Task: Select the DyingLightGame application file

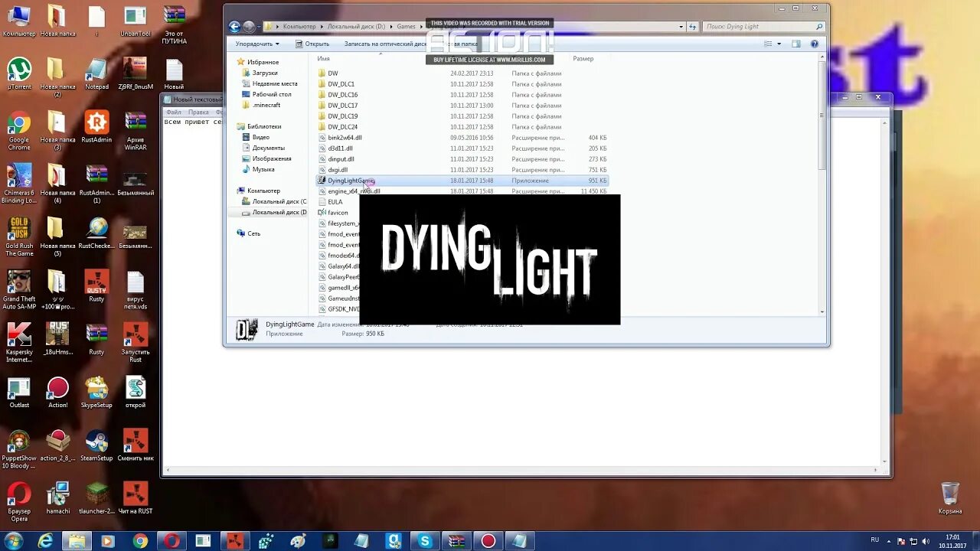Action: 463,181
